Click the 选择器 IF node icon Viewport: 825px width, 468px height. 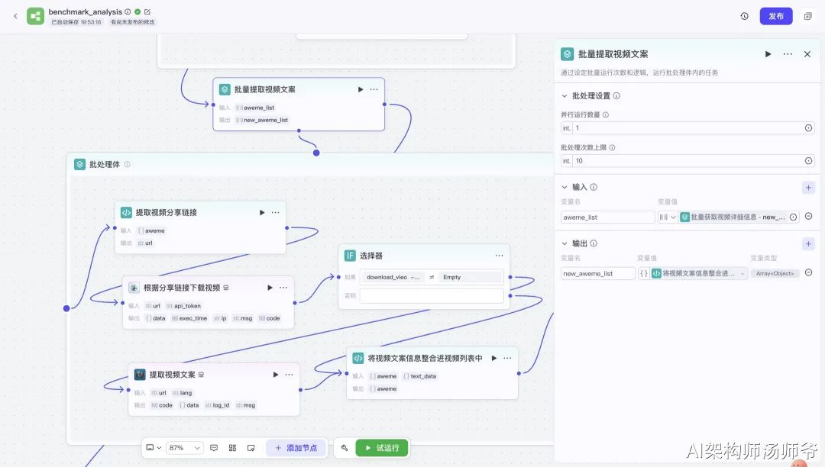point(350,255)
